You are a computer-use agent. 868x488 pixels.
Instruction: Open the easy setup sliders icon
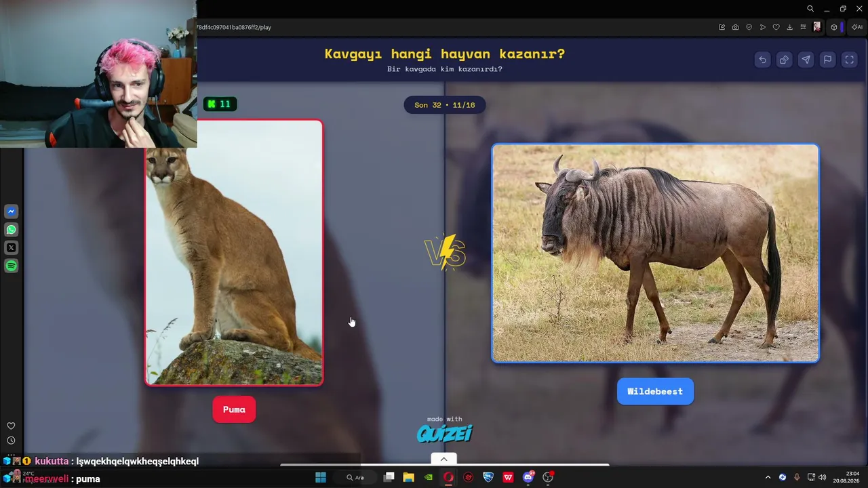click(803, 27)
